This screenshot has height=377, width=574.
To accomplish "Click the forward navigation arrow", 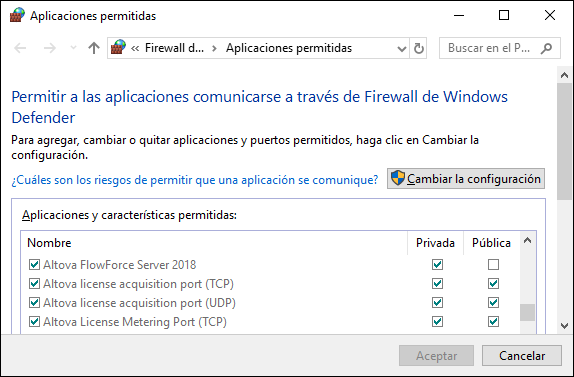I will 50,48.
